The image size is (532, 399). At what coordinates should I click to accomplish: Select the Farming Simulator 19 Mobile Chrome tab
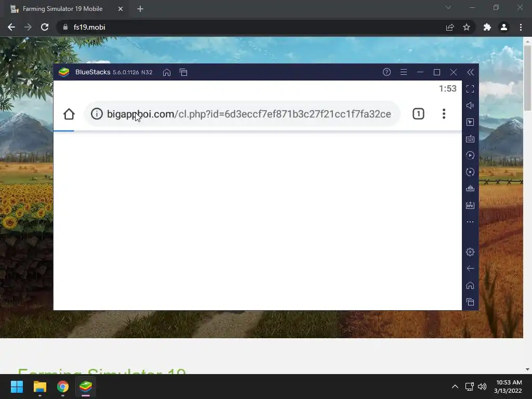click(67, 9)
